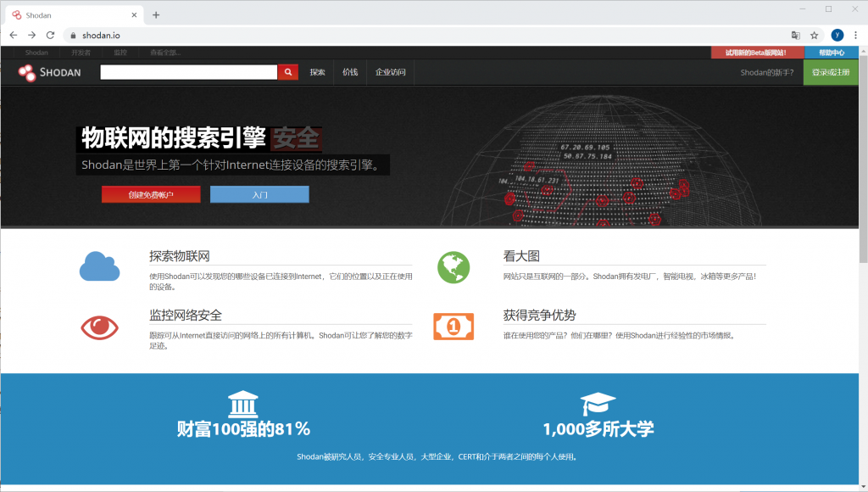This screenshot has width=868, height=492.
Task: Click the blue cloud icon
Action: point(99,266)
